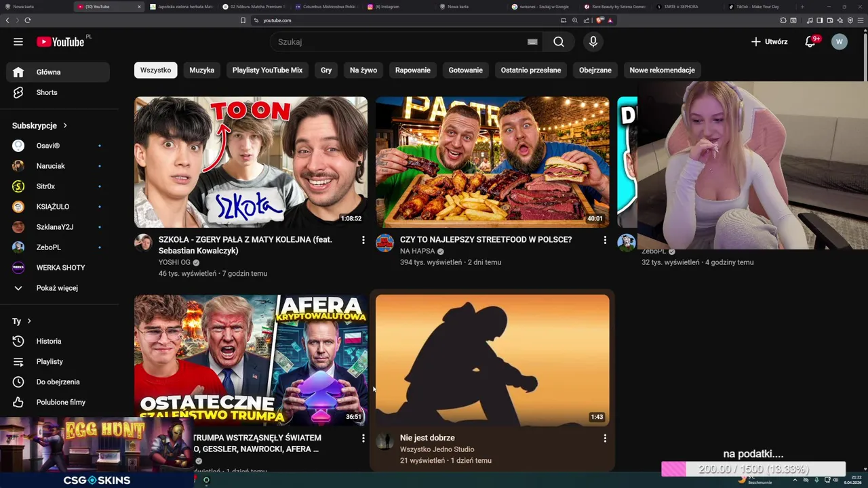The height and width of the screenshot is (488, 868).
Task: Reload the browser page
Action: coord(28,20)
